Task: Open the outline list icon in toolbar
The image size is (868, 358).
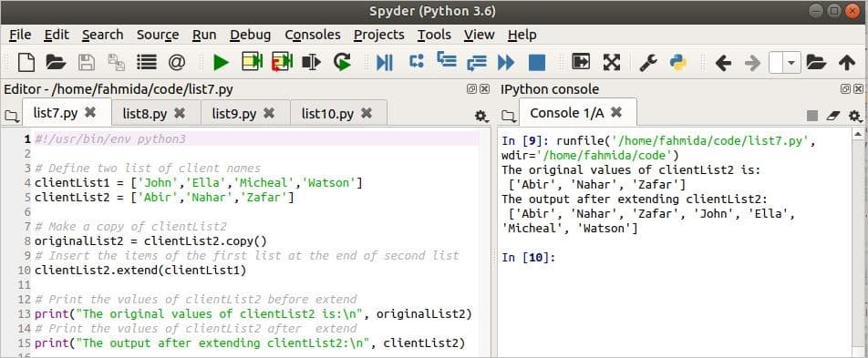Action: click(x=147, y=63)
